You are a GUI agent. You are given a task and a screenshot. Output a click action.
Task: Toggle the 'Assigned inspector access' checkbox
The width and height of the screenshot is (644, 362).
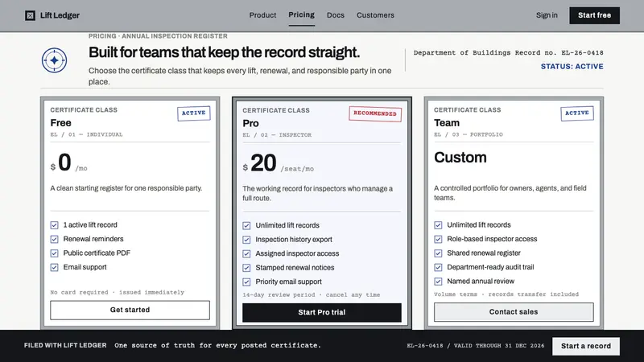[246, 253]
